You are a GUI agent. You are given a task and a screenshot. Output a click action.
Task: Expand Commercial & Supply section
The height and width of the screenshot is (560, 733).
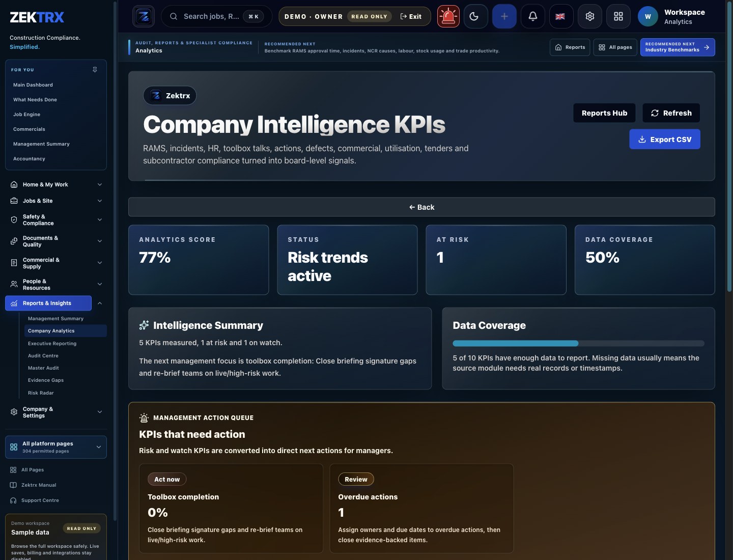(x=100, y=263)
